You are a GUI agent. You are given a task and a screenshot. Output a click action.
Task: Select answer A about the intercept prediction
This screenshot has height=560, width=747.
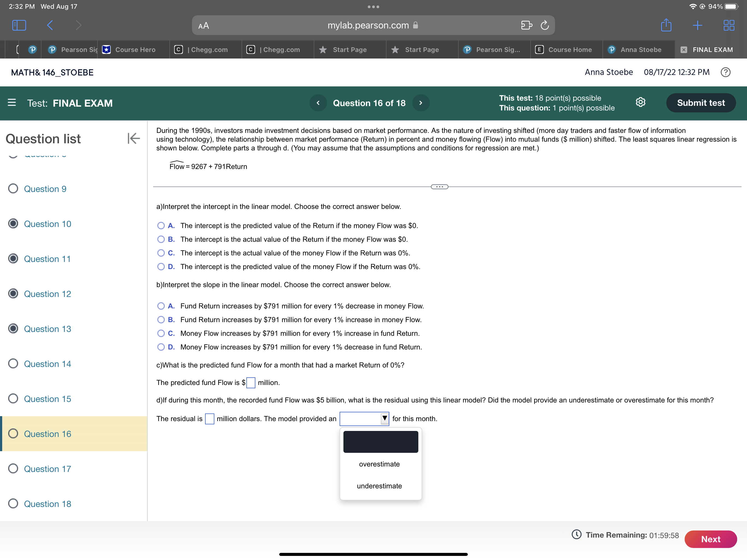161,225
